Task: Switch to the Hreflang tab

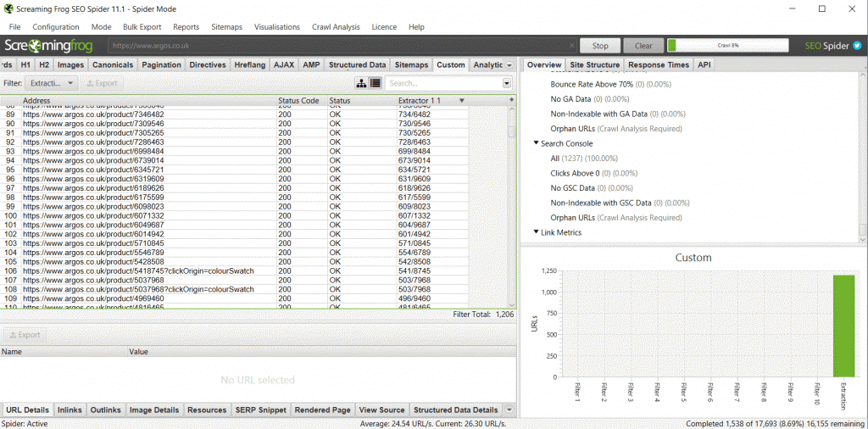Action: coord(250,64)
